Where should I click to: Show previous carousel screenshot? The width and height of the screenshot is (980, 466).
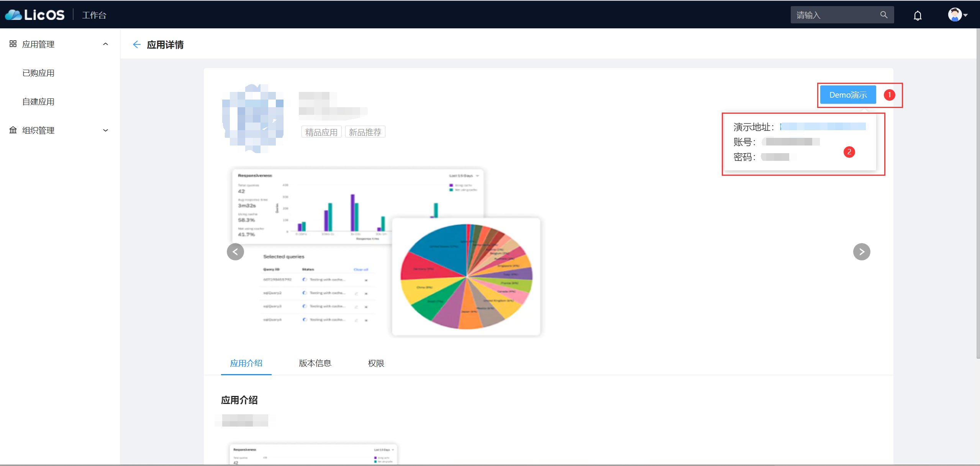235,252
